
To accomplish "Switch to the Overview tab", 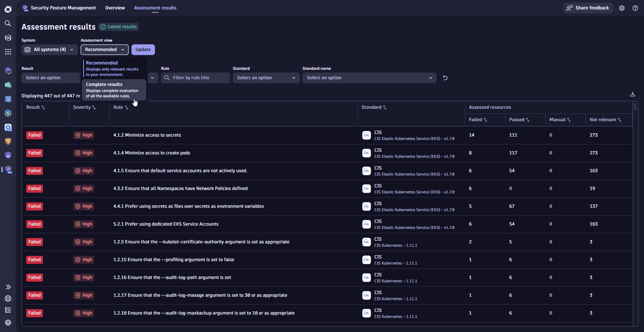I will point(115,8).
